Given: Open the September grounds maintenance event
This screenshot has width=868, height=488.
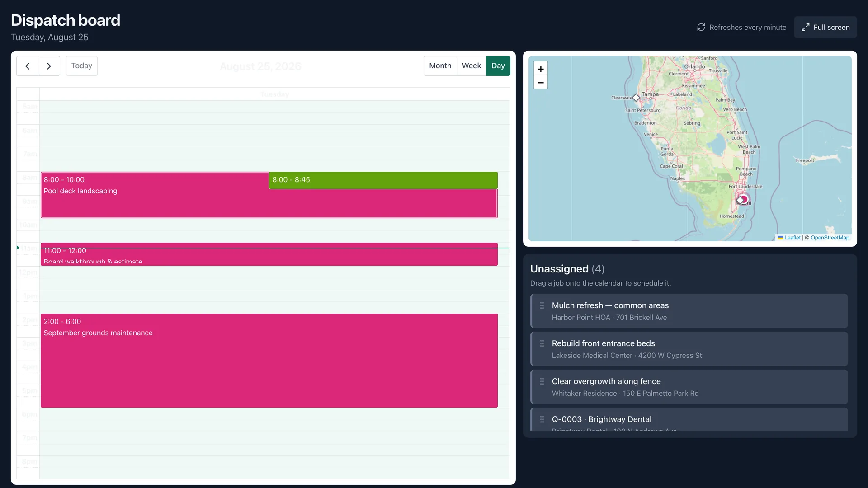Looking at the screenshot, I should pyautogui.click(x=269, y=361).
